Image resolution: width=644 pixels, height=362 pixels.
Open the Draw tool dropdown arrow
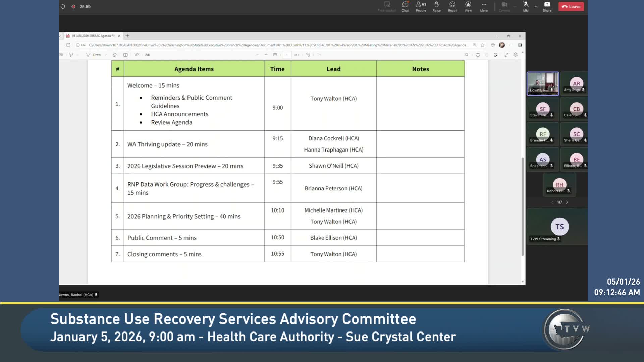(106, 55)
